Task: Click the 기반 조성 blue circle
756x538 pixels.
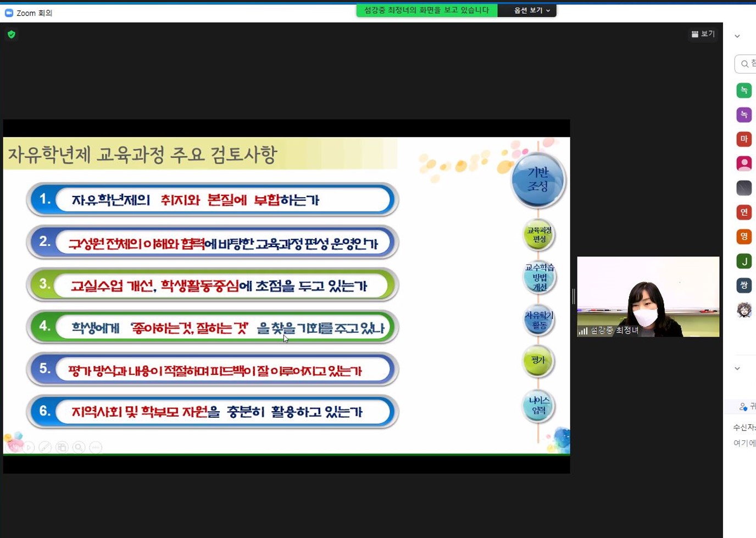Action: pyautogui.click(x=537, y=180)
